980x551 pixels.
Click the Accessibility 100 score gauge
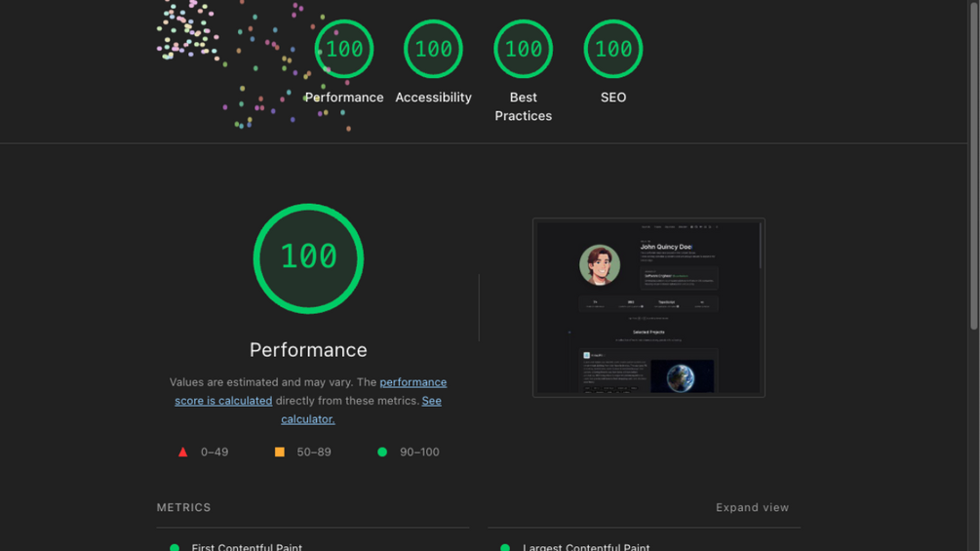[x=433, y=49]
